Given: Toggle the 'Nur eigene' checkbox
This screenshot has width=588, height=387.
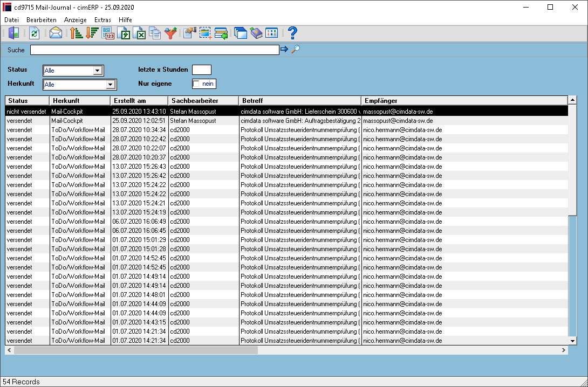Looking at the screenshot, I should pyautogui.click(x=196, y=84).
